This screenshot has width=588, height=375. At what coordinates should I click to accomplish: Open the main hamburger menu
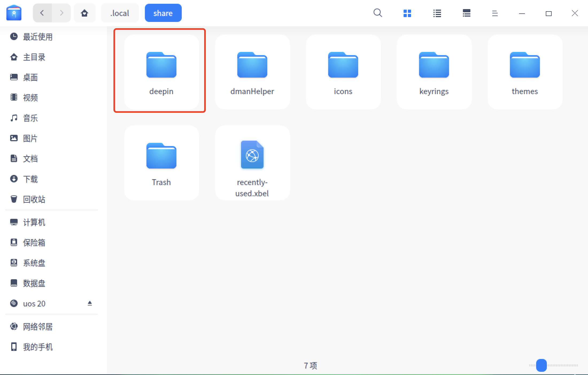[x=495, y=13]
